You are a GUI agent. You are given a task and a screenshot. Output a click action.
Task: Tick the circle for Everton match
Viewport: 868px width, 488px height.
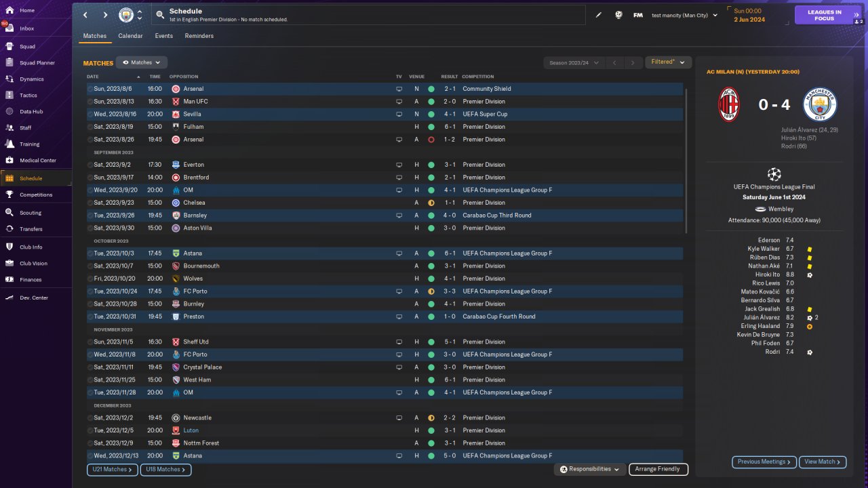click(90, 165)
